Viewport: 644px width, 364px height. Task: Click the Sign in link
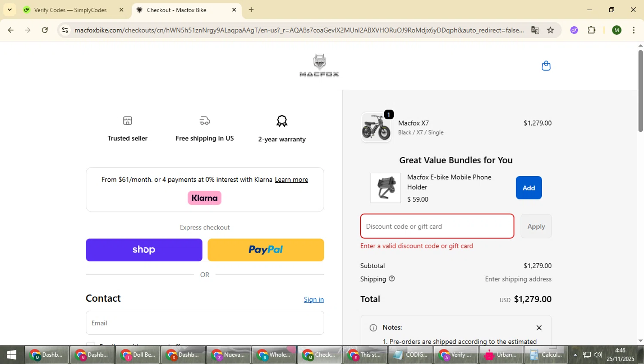coord(314,300)
